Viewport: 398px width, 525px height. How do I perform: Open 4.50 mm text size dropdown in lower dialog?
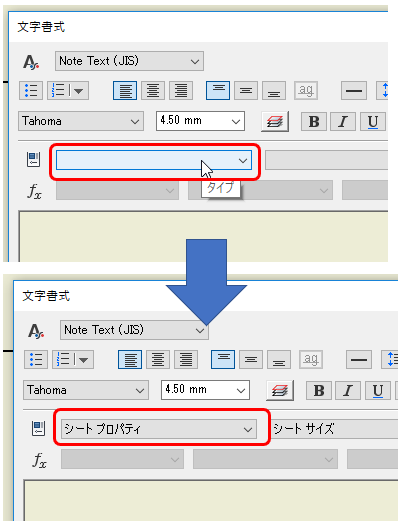click(205, 390)
